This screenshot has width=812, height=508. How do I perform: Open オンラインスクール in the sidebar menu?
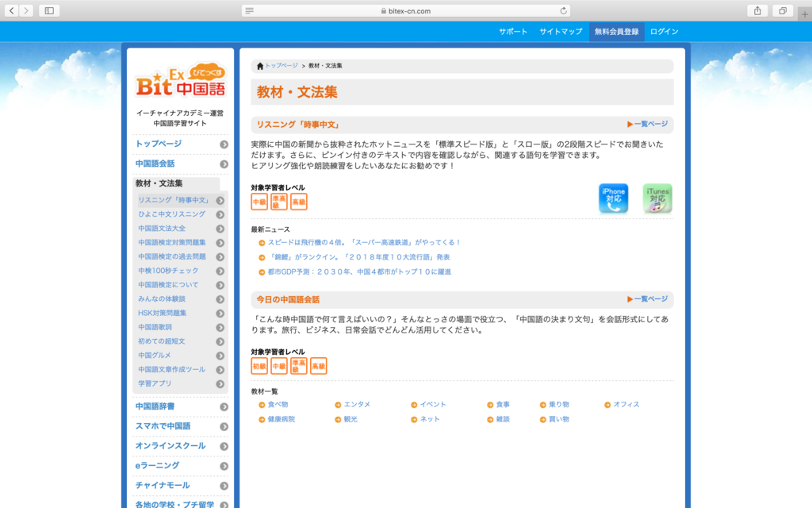[170, 445]
